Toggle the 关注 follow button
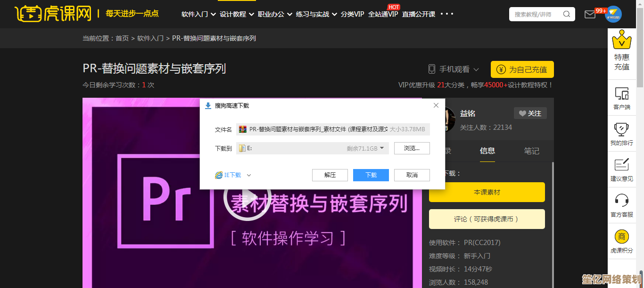The height and width of the screenshot is (288, 644). pyautogui.click(x=530, y=113)
